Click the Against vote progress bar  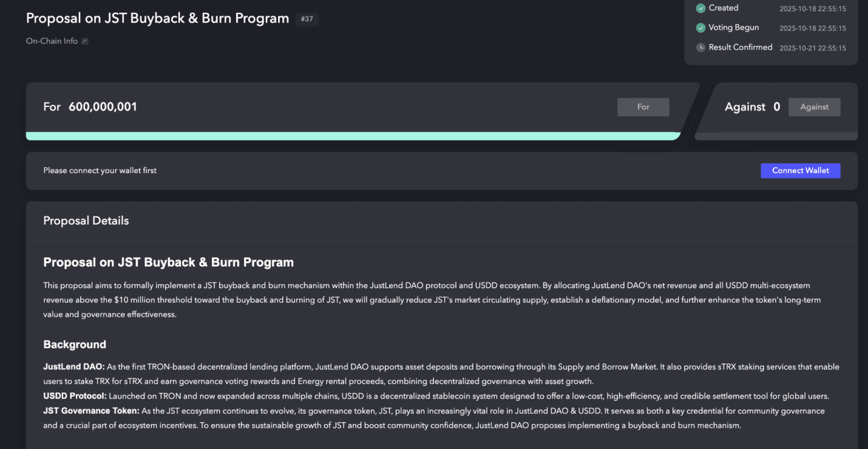coord(776,136)
